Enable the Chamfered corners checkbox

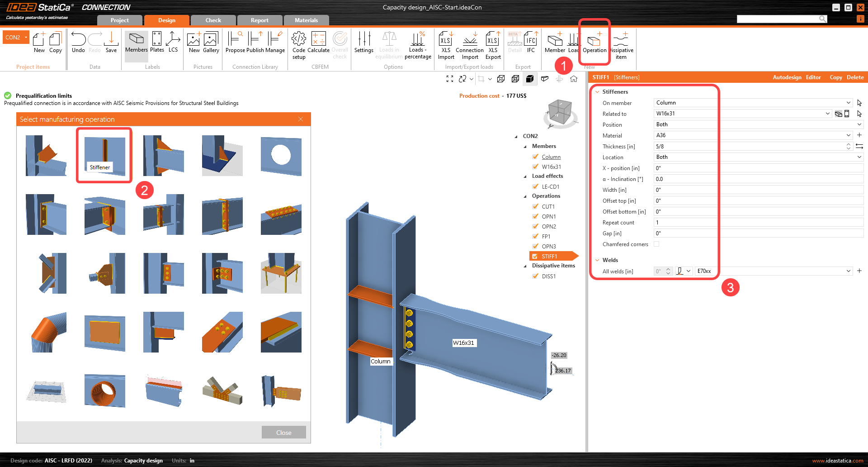(656, 244)
